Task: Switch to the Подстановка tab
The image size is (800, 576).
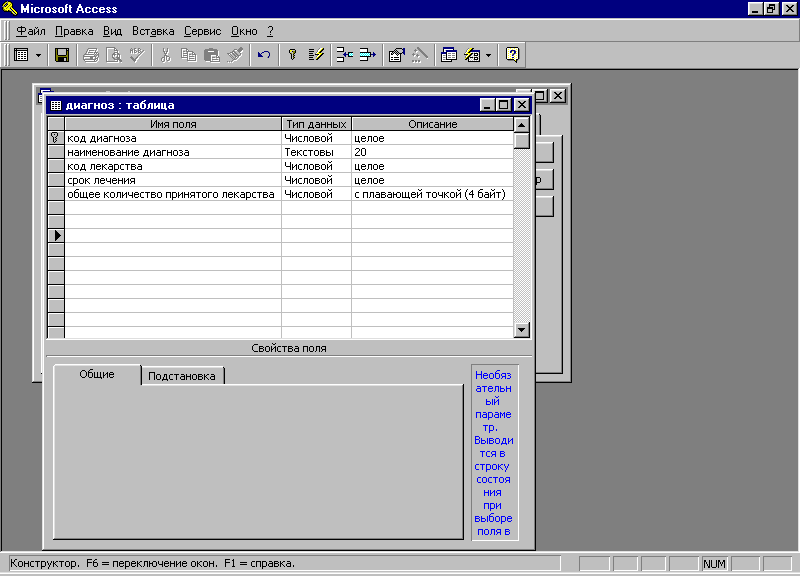Action: click(182, 376)
